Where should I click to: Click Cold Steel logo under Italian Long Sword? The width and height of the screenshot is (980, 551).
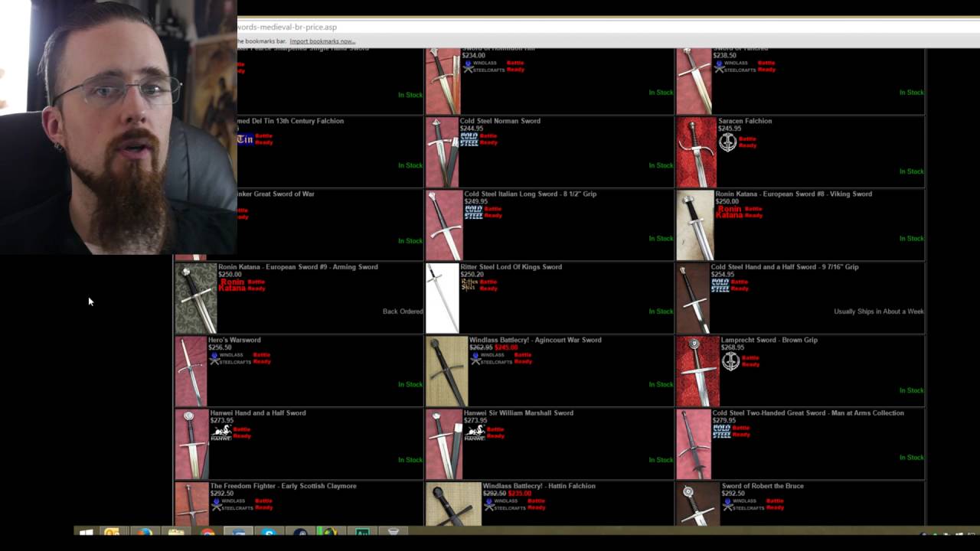tap(474, 212)
